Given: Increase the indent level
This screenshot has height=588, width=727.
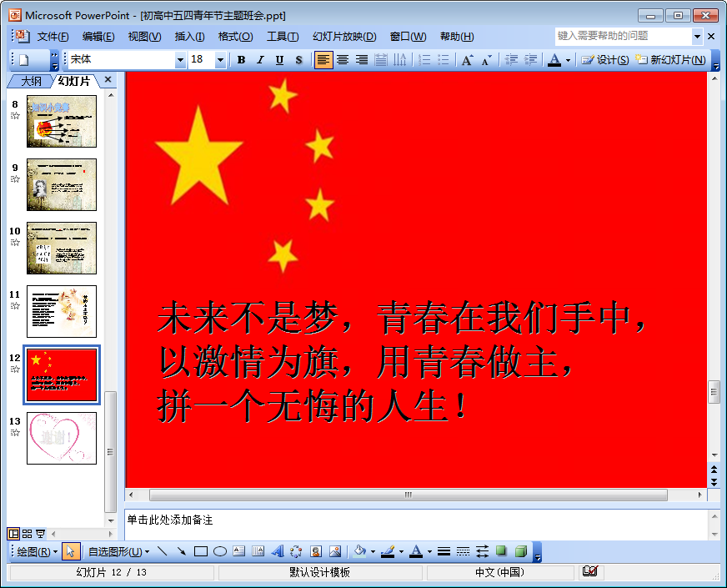Looking at the screenshot, I should [x=530, y=60].
